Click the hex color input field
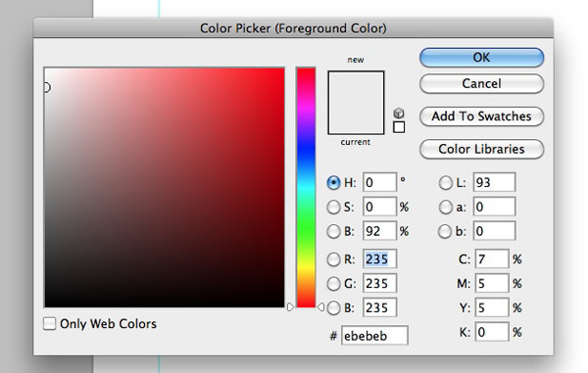 point(374,336)
